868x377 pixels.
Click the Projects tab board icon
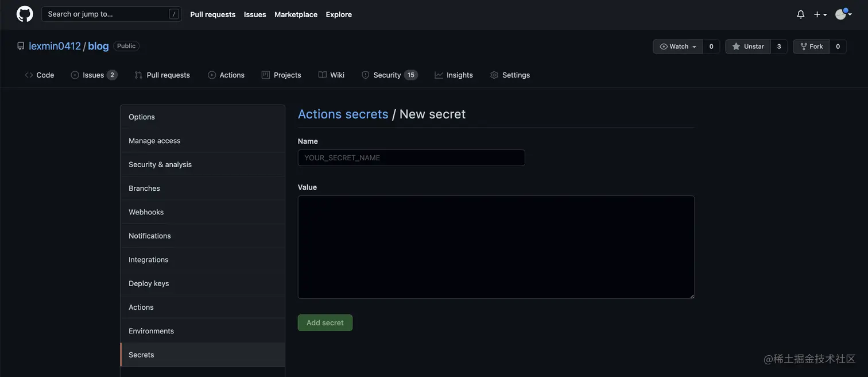266,75
